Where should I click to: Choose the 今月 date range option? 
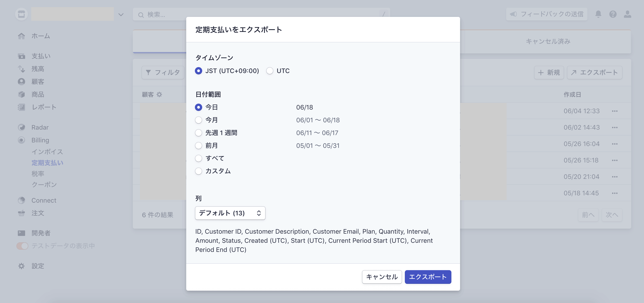pos(199,120)
